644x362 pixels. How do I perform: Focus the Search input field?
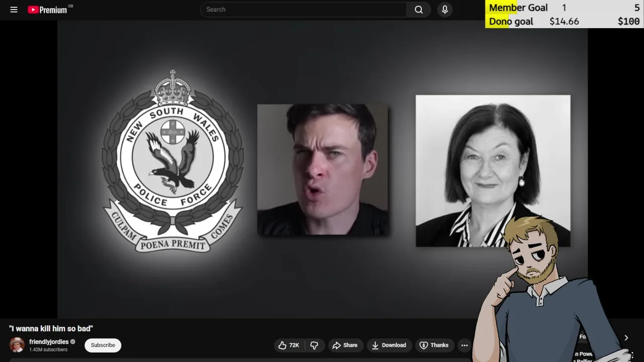coord(303,10)
